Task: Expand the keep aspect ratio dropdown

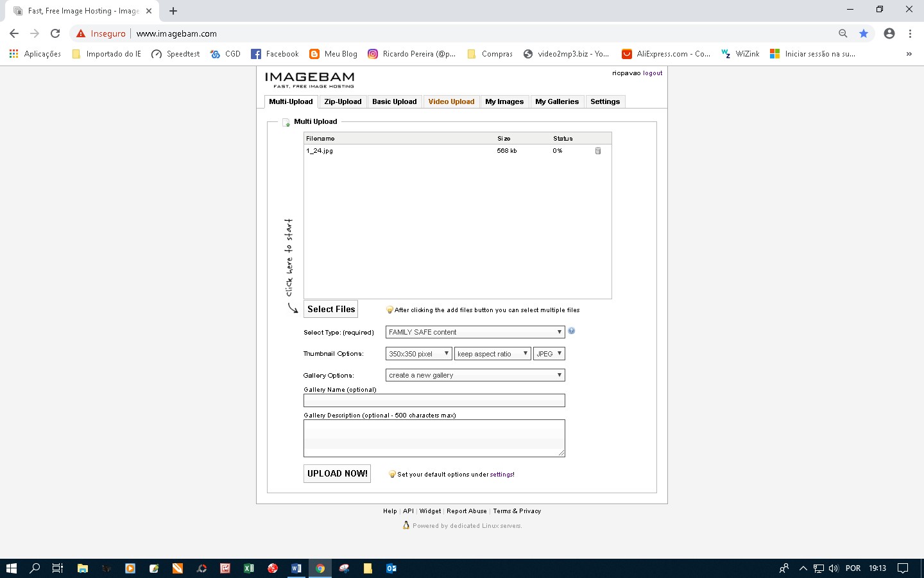Action: (493, 354)
